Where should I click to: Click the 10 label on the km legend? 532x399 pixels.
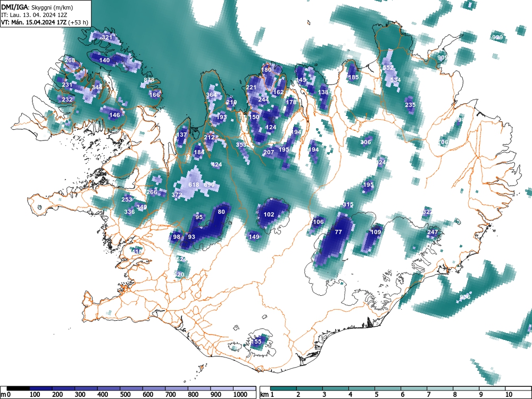(508, 394)
